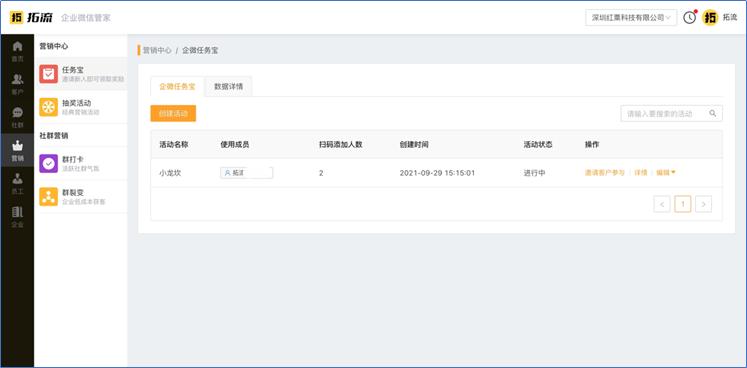This screenshot has height=368, width=747.
Task: Select the 营销 marketing sidebar icon
Action: 17,150
